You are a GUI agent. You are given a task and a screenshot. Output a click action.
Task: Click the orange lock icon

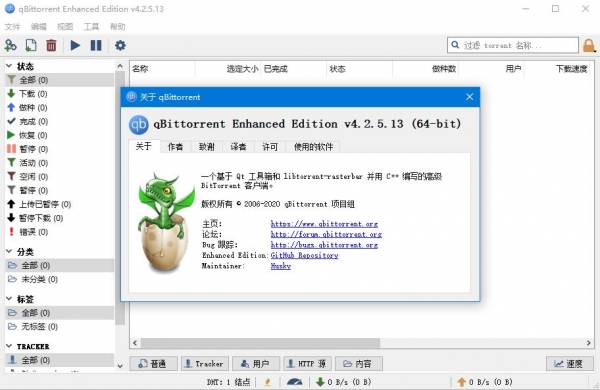(x=589, y=46)
